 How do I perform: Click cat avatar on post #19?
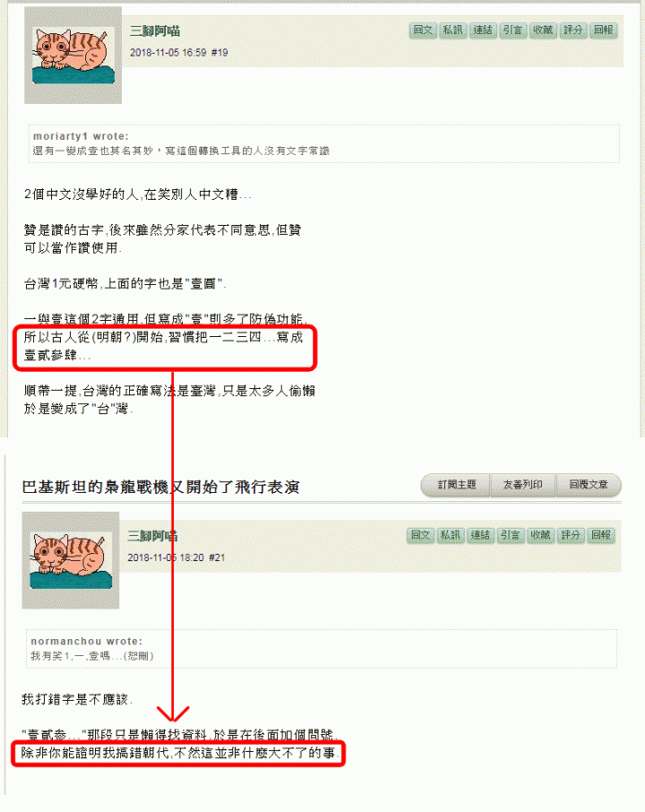click(73, 56)
